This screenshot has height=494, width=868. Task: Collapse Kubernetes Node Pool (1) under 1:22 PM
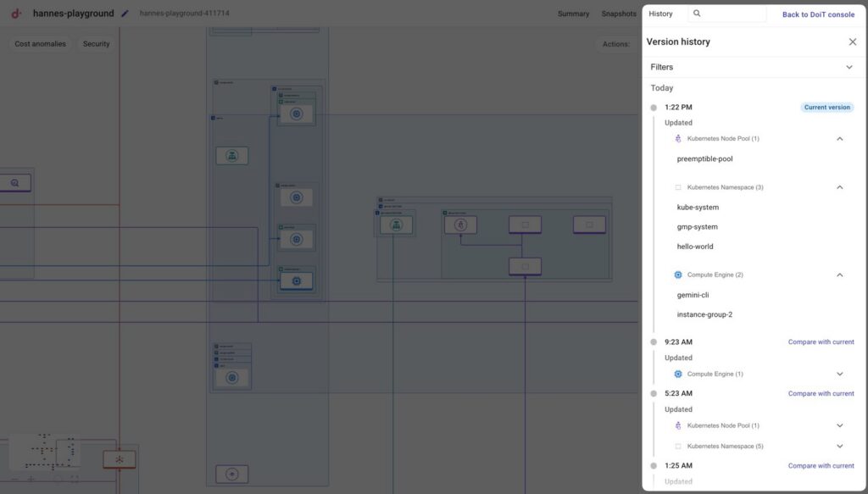click(839, 138)
